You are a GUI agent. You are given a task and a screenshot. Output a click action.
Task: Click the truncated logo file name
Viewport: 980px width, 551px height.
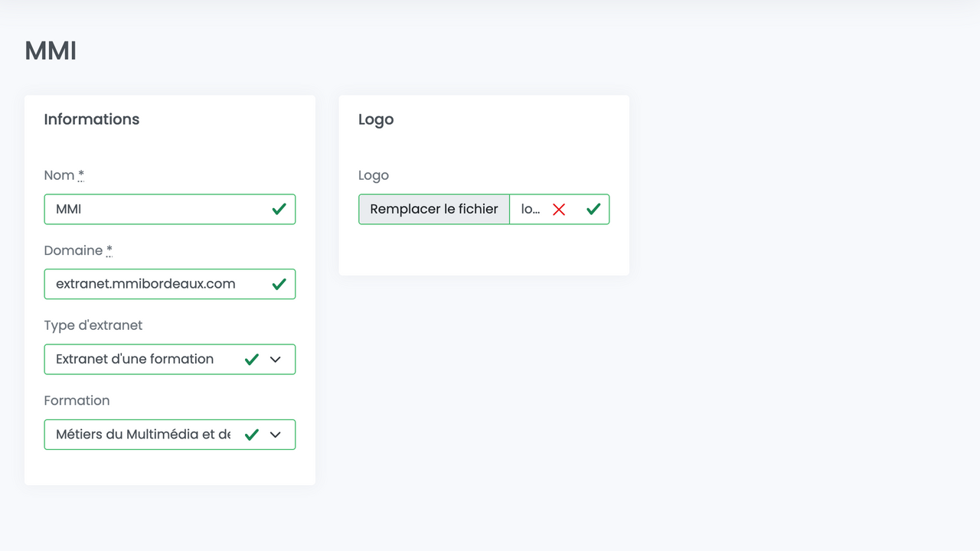coord(531,209)
